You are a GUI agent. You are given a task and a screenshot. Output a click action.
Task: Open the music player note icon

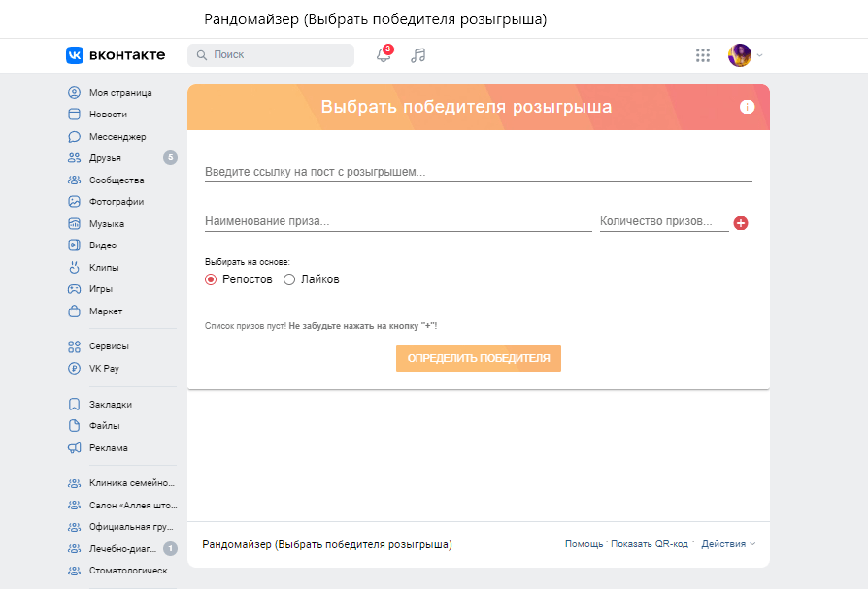click(x=417, y=55)
